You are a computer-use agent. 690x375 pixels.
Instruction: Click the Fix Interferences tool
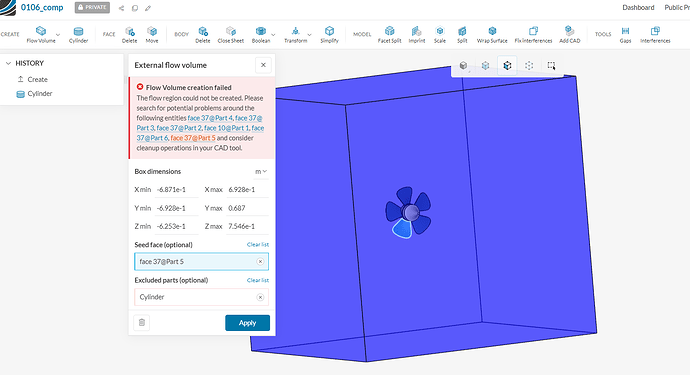tap(533, 34)
